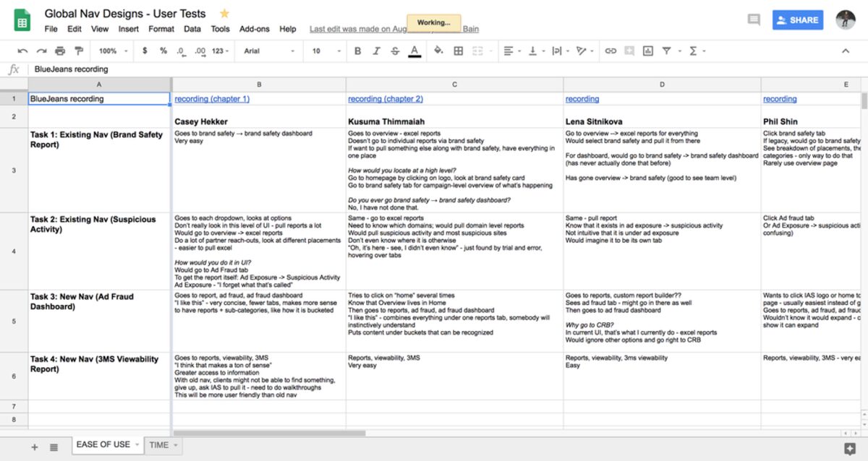
Task: Click the Insert link chain icon
Action: coord(610,51)
